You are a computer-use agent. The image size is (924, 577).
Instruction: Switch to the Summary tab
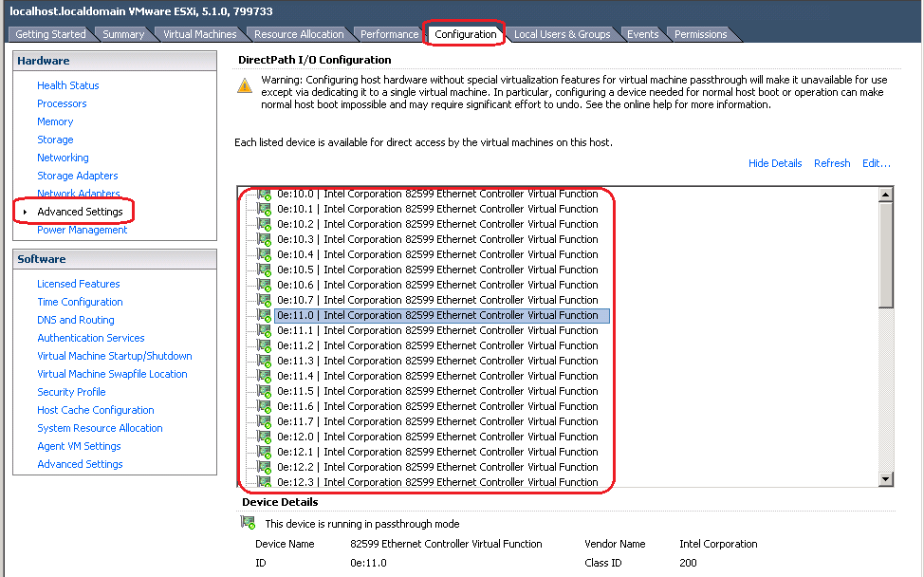(x=123, y=34)
